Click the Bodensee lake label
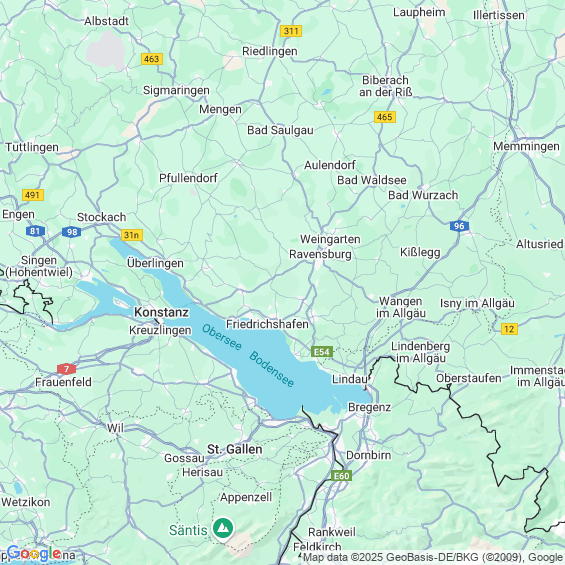565x565 pixels. [x=271, y=369]
